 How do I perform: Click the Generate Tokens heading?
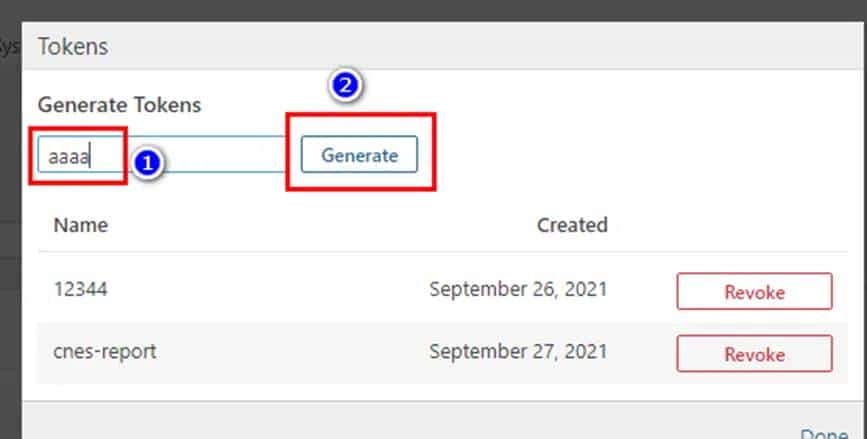click(x=119, y=104)
